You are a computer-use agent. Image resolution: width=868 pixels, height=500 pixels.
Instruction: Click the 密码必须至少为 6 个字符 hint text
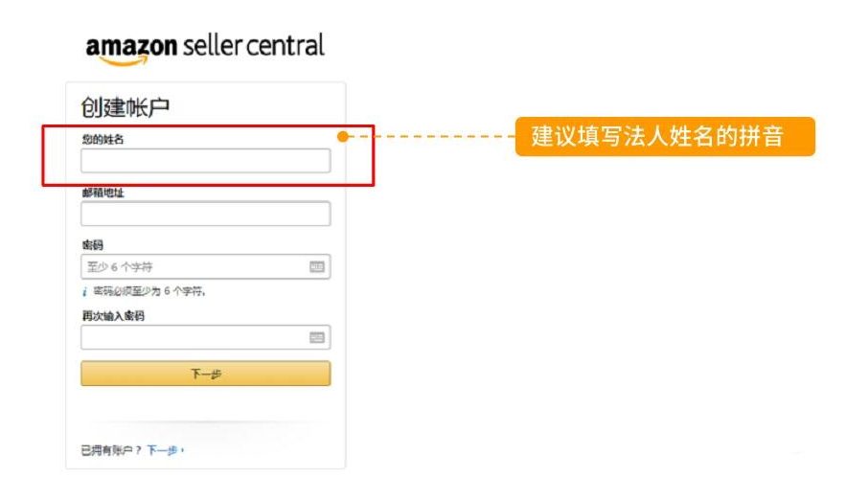pyautogui.click(x=149, y=291)
